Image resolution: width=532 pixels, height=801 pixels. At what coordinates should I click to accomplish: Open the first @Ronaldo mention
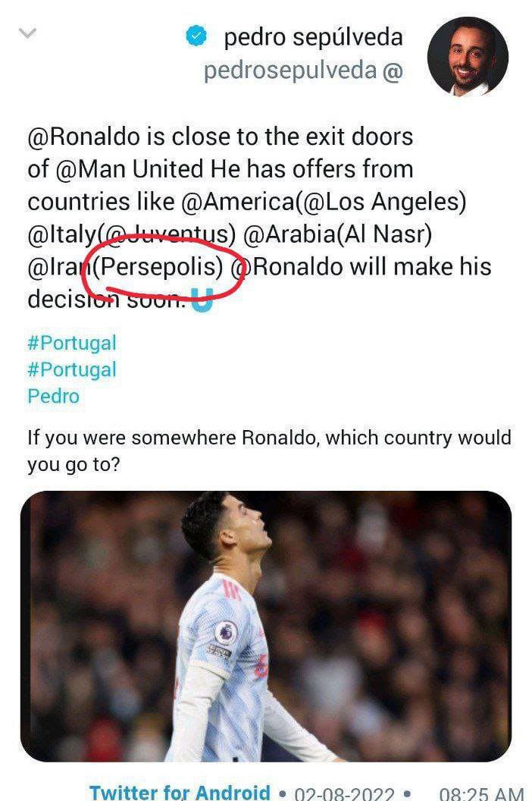75,137
